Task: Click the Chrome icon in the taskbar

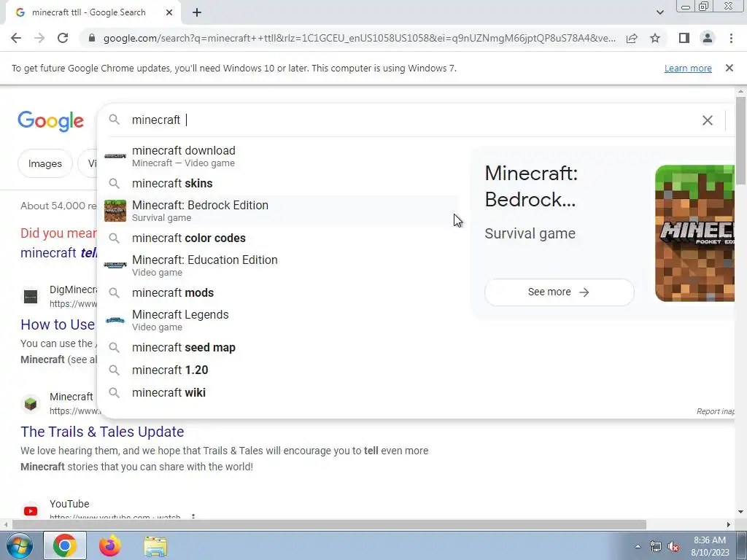Action: [x=65, y=545]
